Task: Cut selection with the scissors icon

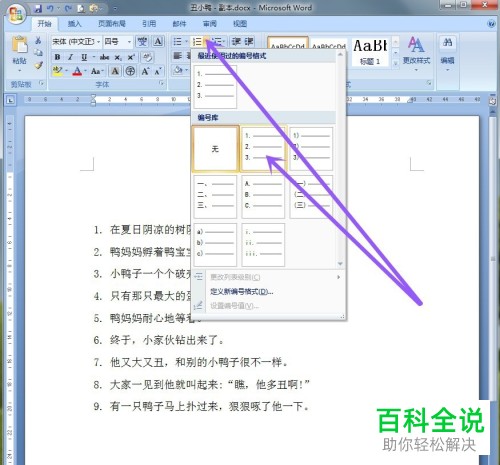Action: pos(38,41)
